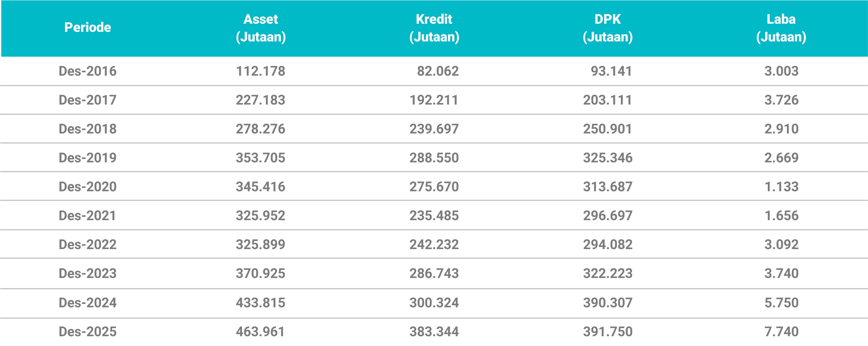Viewport: 868px width, 346px height.
Task: Select the Kredit value 383.344
Action: [434, 332]
